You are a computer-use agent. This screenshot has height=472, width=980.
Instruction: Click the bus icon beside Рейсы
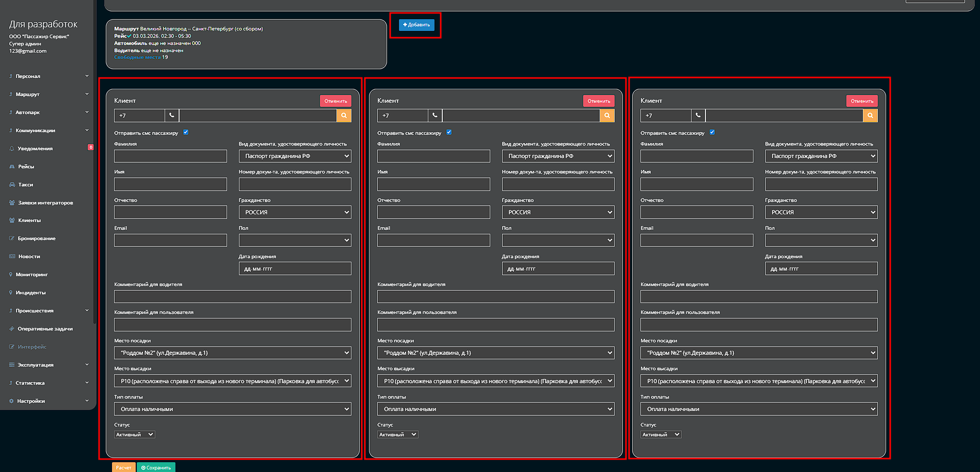pyautogui.click(x=12, y=167)
